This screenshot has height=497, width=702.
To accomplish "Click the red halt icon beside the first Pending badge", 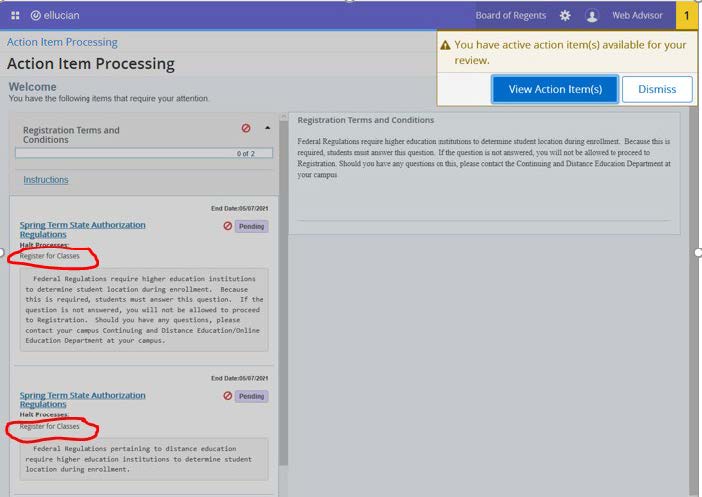I will coord(227,226).
